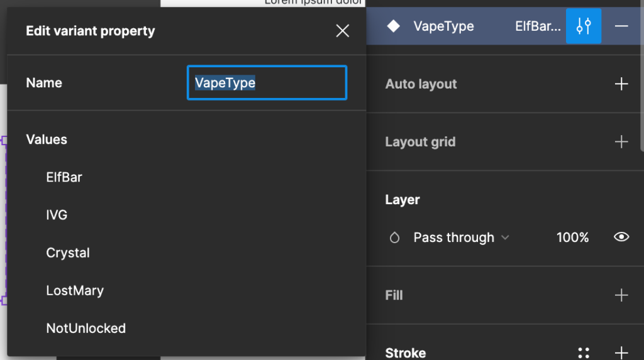Viewport: 644px width, 360px height.
Task: Select the LostMary value
Action: (x=75, y=291)
